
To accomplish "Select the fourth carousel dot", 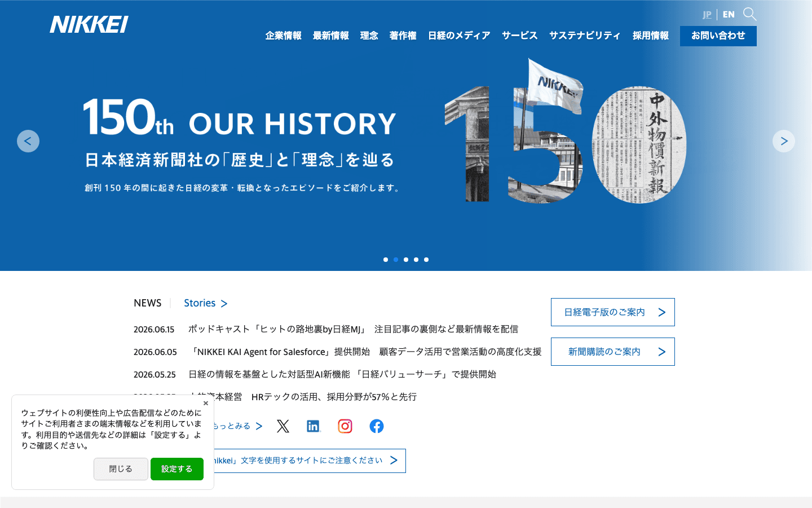I will pos(416,260).
